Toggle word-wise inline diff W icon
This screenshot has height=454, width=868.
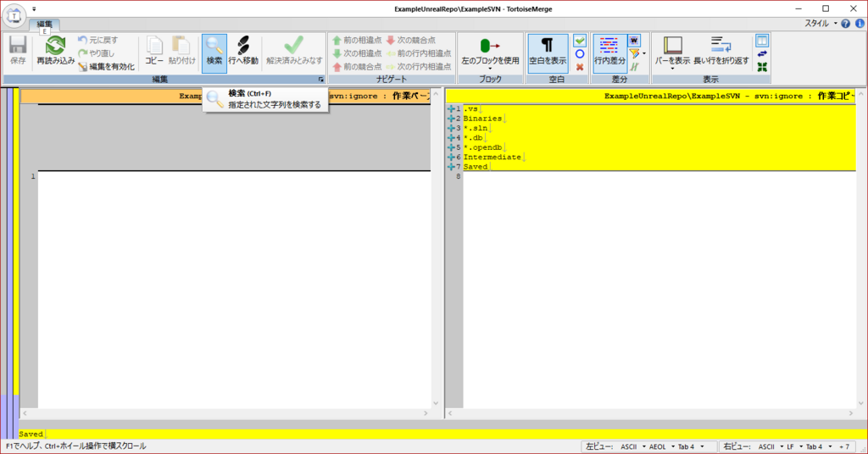634,41
